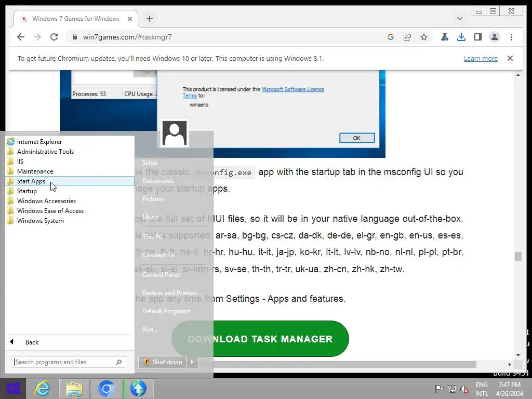Open a new browser tab with plus
The image size is (532, 399).
(150, 19)
